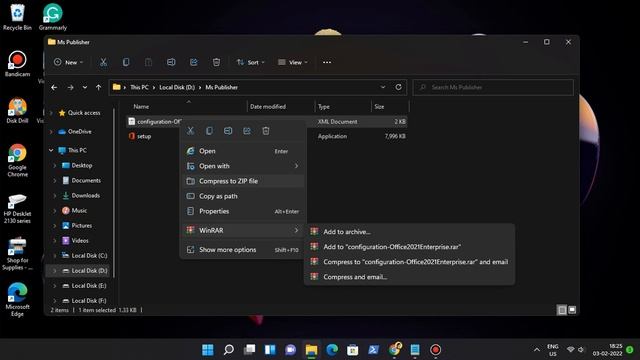The height and width of the screenshot is (360, 640).
Task: Click the Copy icon in Explorer toolbar
Action: 126,62
